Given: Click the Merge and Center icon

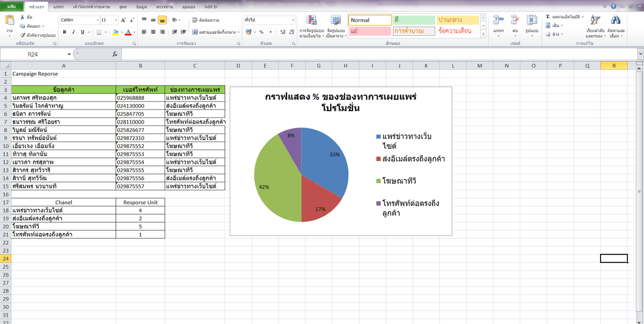Looking at the screenshot, I should click(195, 32).
